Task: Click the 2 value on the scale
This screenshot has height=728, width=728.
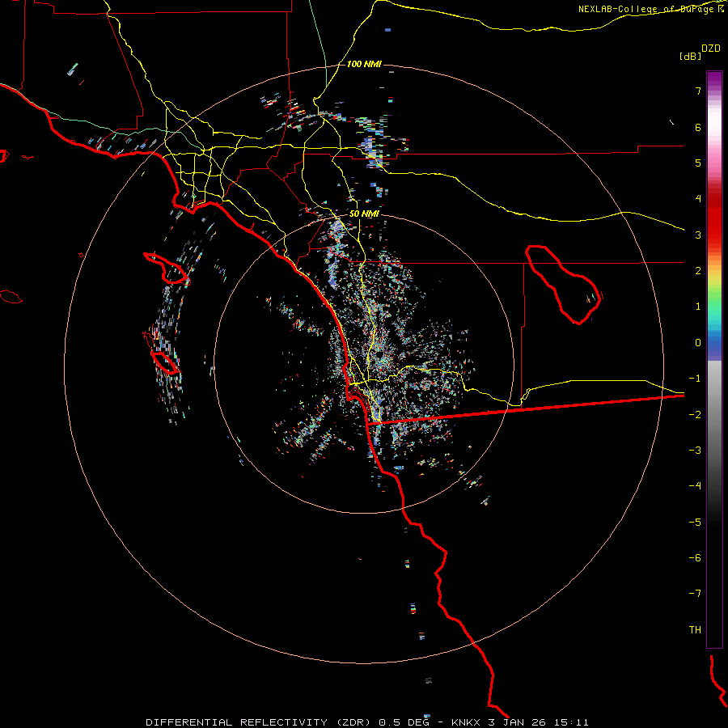Action: [698, 271]
